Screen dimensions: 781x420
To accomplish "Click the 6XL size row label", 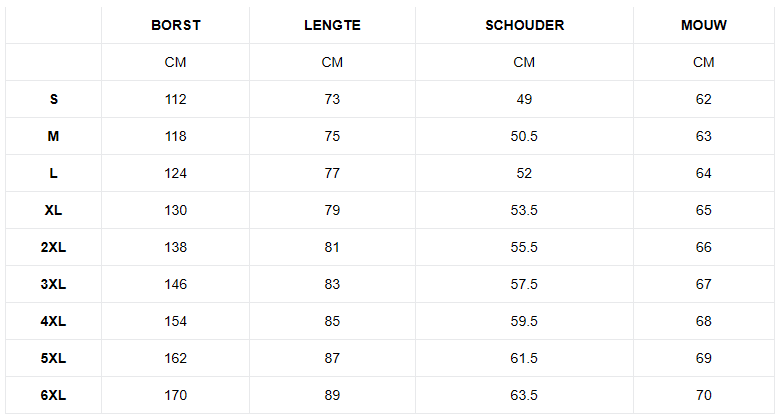I will click(53, 395).
